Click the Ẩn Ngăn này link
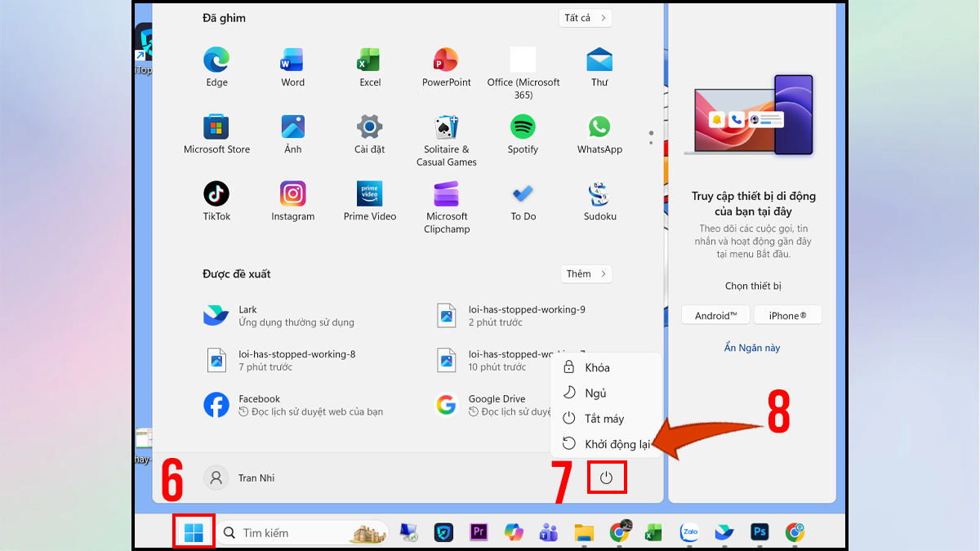The height and width of the screenshot is (551, 980). coord(752,348)
